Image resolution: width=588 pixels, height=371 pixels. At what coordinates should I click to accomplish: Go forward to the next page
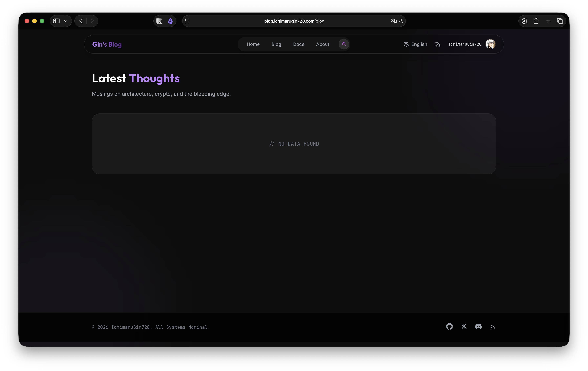(92, 21)
